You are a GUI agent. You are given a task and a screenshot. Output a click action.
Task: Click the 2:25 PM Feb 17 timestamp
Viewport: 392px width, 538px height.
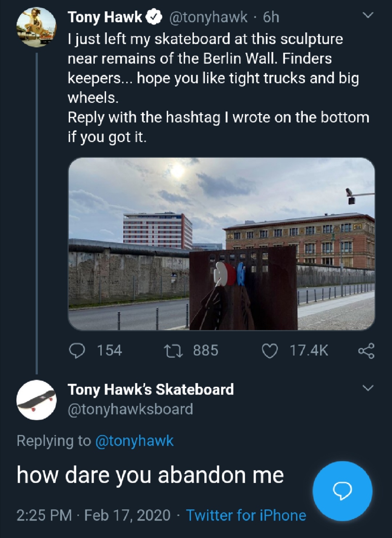pos(94,515)
